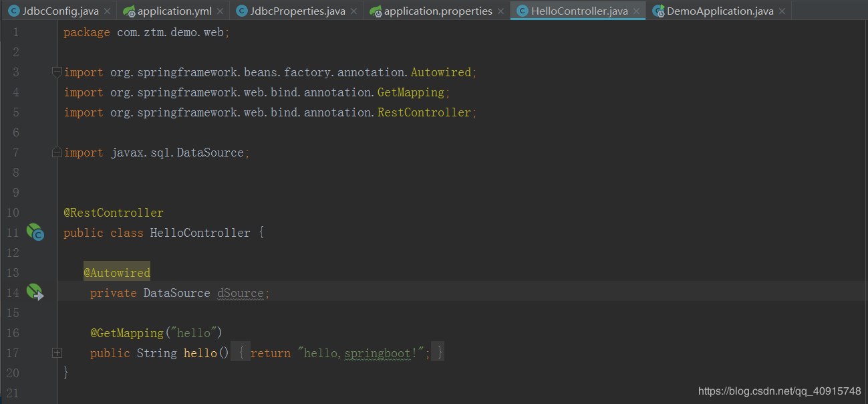Select the HelloController.java tab
This screenshot has width=868, height=404.
(579, 11)
